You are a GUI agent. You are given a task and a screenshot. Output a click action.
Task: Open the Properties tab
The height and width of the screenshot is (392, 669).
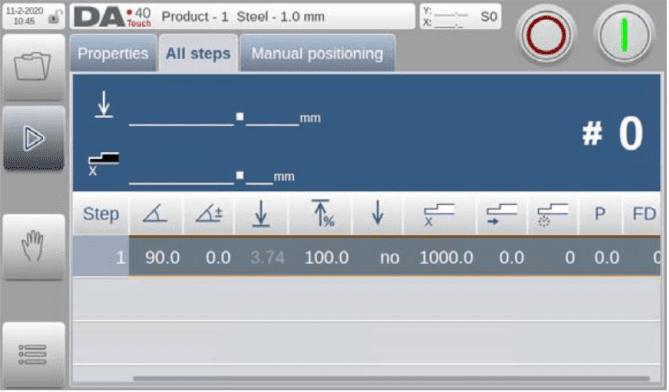click(x=113, y=53)
